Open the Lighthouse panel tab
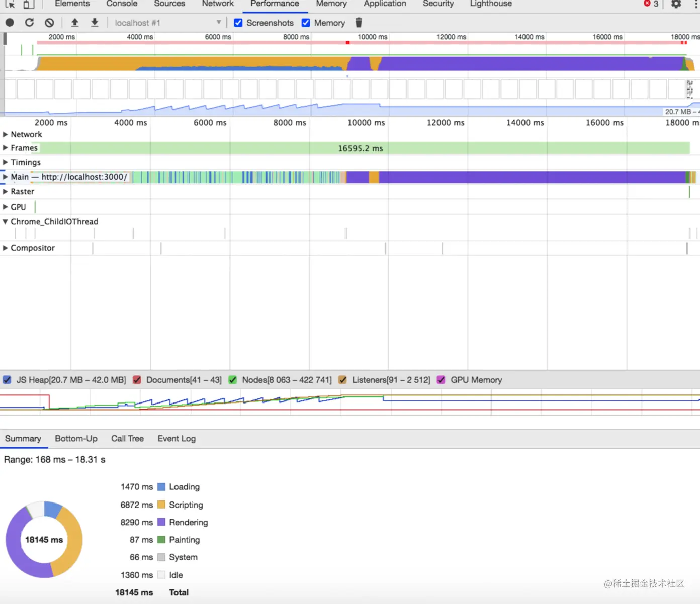Screen dimensions: 700x604 491,4
